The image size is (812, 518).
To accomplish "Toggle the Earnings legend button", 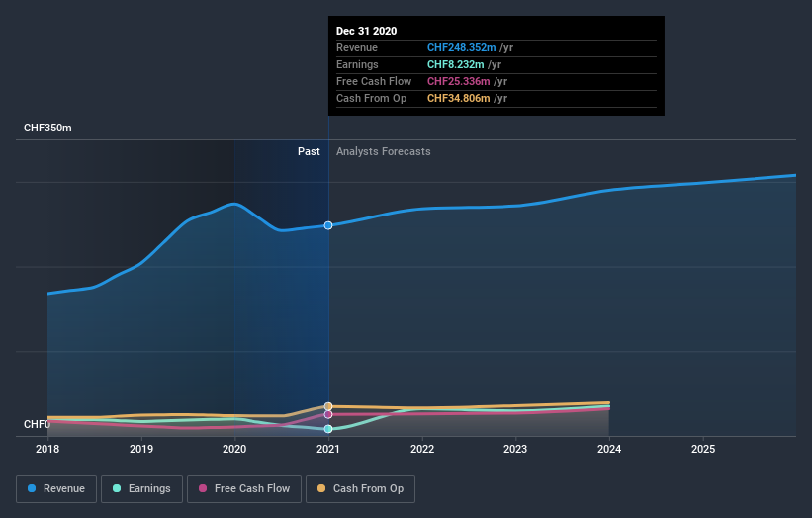I will pos(141,489).
